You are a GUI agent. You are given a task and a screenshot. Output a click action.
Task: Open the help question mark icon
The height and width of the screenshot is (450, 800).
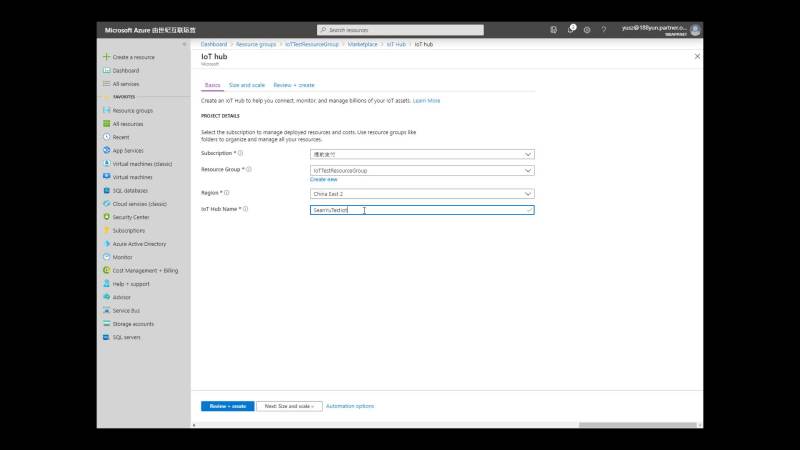604,30
